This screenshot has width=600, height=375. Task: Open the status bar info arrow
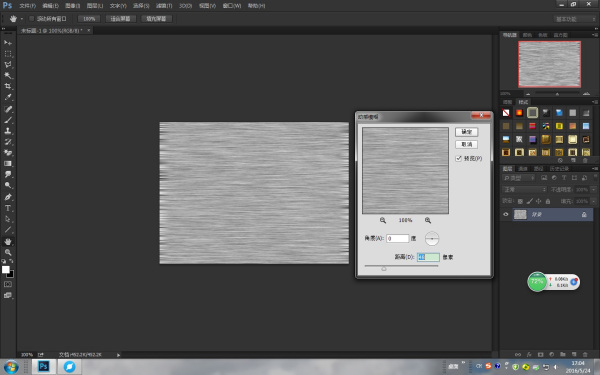118,355
